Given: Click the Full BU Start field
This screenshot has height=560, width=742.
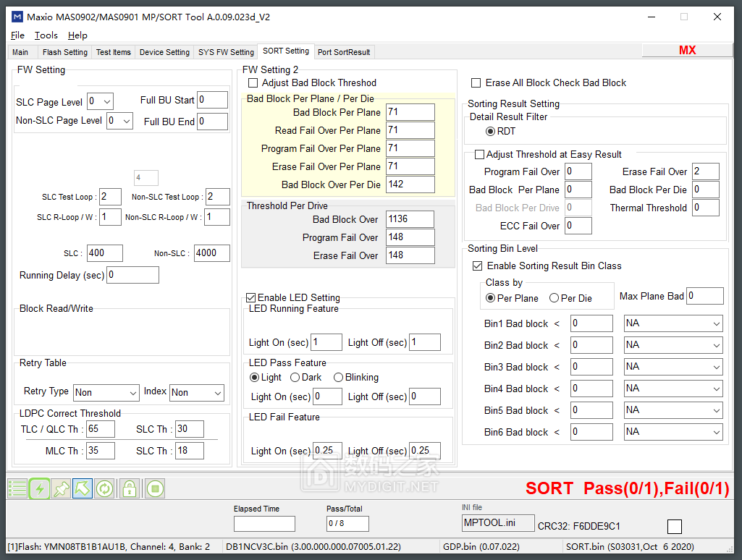Looking at the screenshot, I should click(213, 100).
